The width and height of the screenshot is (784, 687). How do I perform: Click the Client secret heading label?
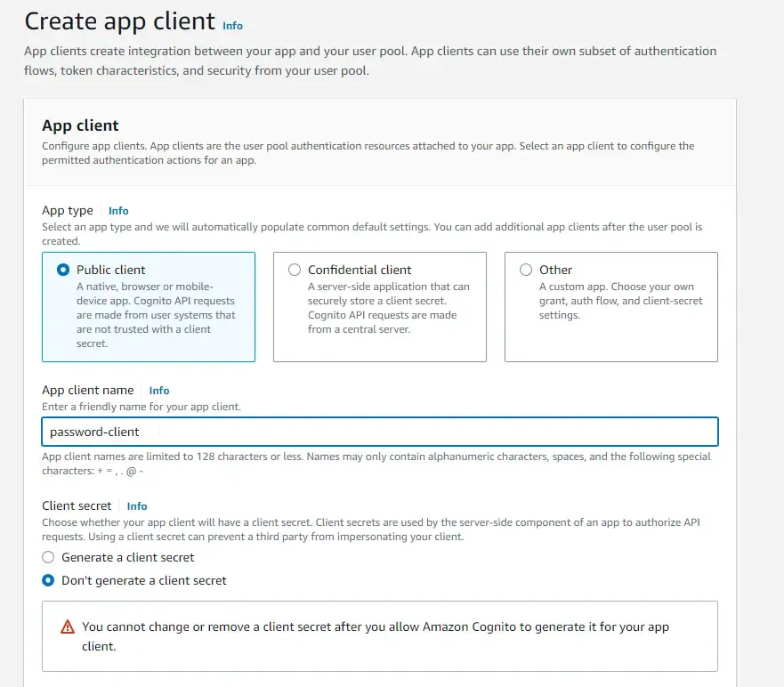(x=77, y=505)
